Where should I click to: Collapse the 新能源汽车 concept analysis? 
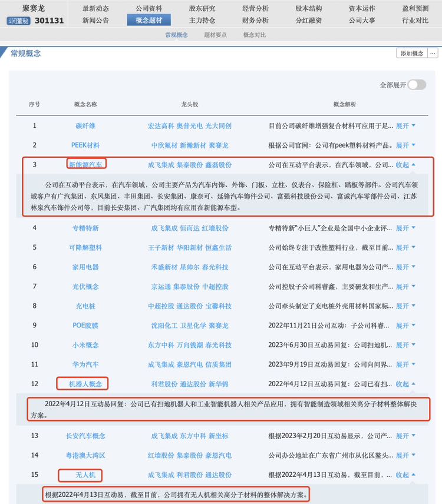(405, 165)
